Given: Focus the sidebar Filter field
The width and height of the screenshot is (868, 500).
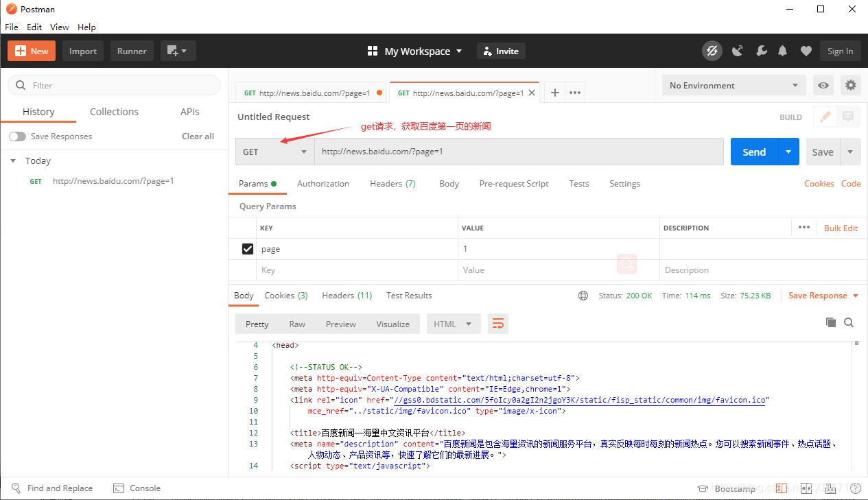Looking at the screenshot, I should [x=114, y=85].
